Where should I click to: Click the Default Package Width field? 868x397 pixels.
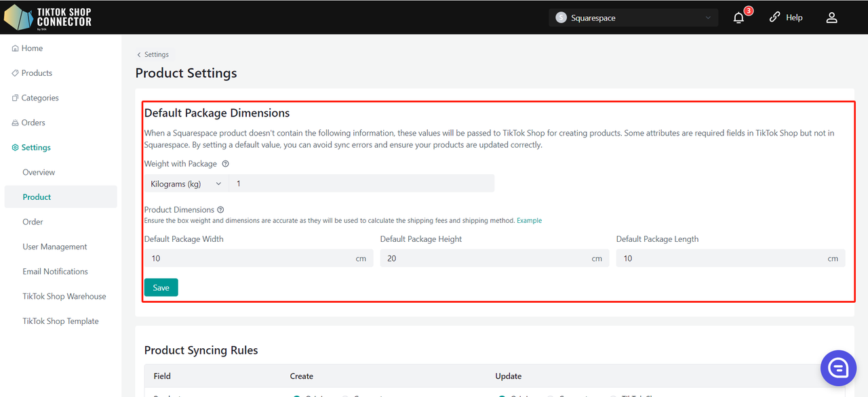pyautogui.click(x=258, y=258)
